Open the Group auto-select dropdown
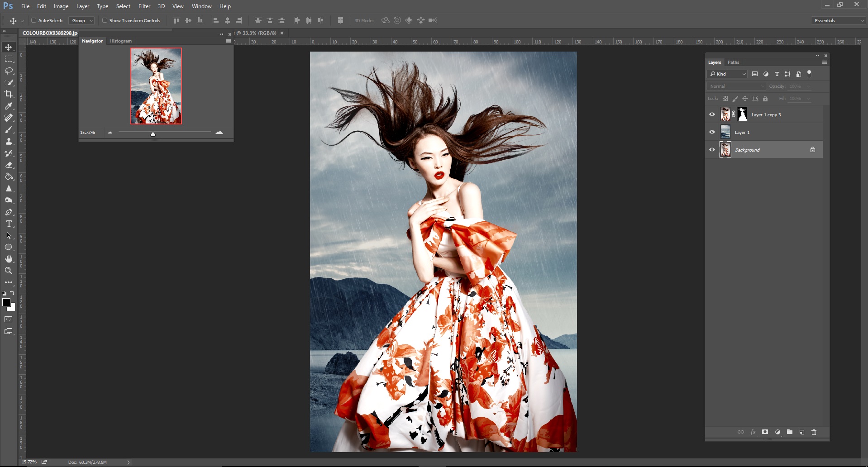 [82, 20]
